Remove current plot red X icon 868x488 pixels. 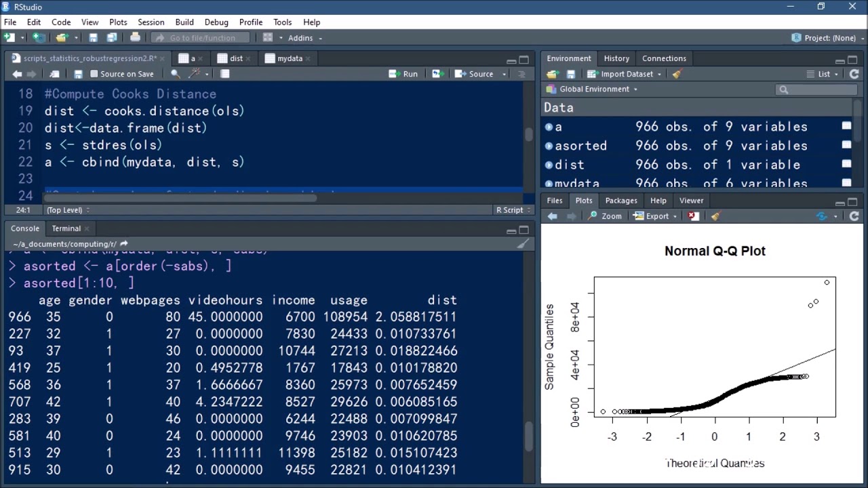pyautogui.click(x=693, y=216)
